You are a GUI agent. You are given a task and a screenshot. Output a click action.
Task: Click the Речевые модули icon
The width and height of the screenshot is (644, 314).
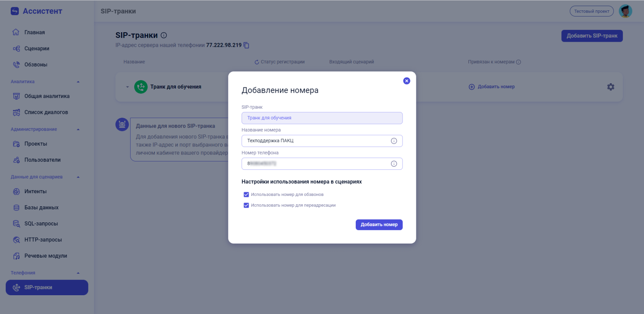tap(16, 256)
